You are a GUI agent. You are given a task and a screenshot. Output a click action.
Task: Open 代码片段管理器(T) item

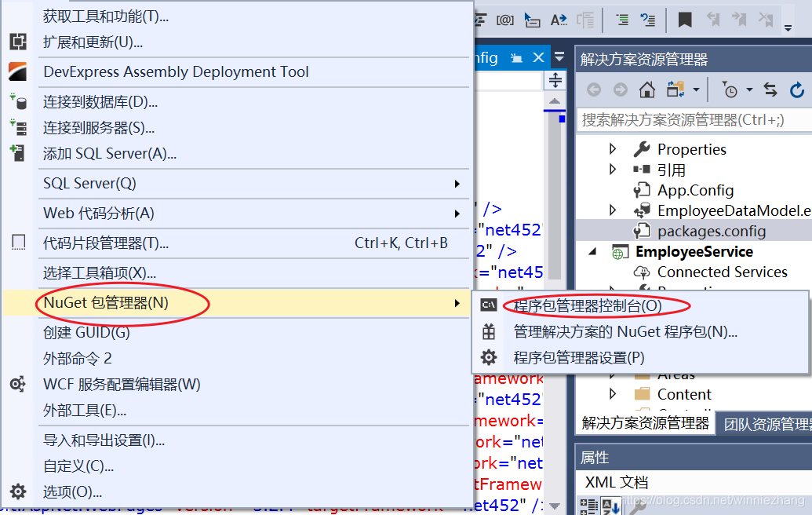(235, 243)
